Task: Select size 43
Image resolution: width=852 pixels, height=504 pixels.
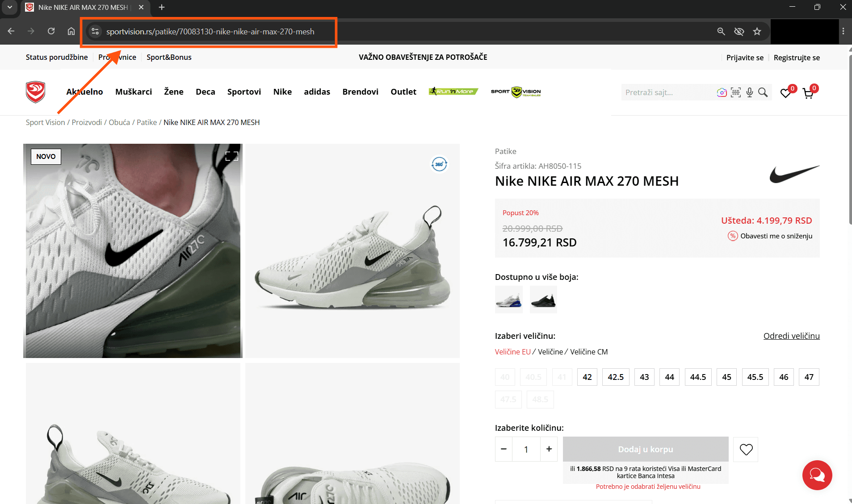Action: coord(644,377)
